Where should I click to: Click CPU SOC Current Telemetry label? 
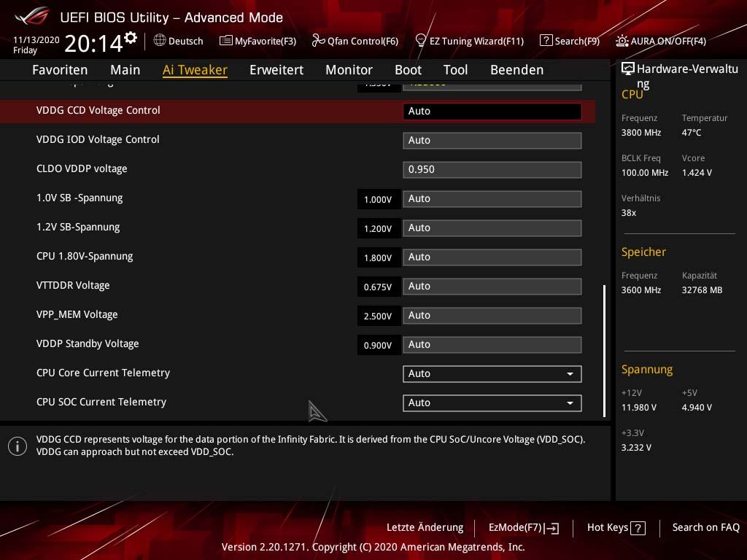click(x=101, y=402)
